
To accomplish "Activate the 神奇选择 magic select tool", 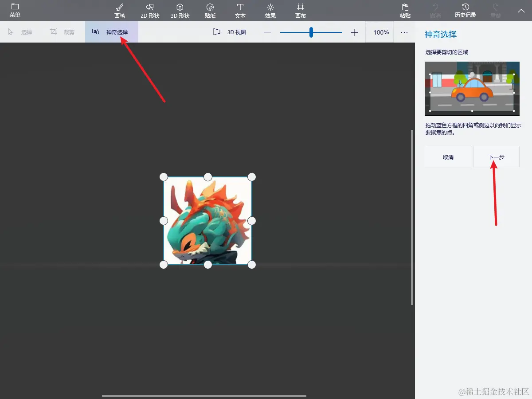I will pyautogui.click(x=111, y=32).
